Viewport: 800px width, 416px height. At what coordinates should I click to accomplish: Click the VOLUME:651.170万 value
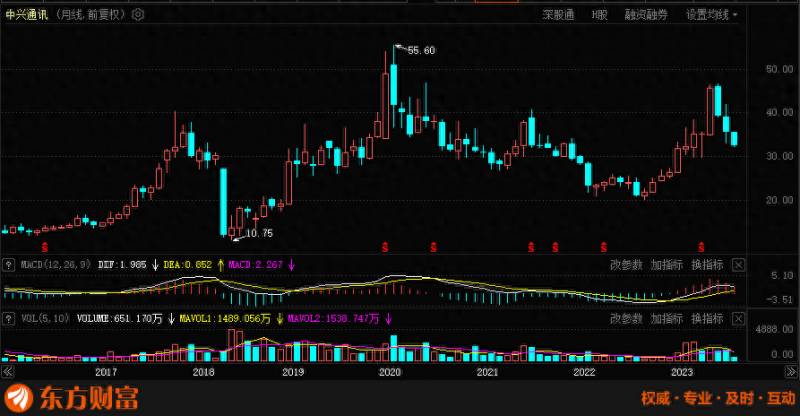coord(119,319)
